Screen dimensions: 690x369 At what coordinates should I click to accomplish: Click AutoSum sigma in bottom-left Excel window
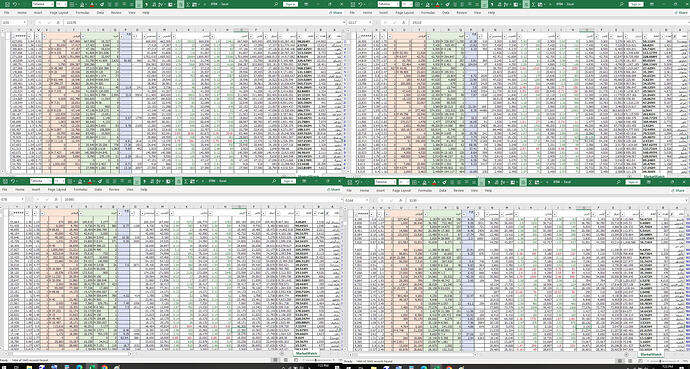(x=185, y=181)
